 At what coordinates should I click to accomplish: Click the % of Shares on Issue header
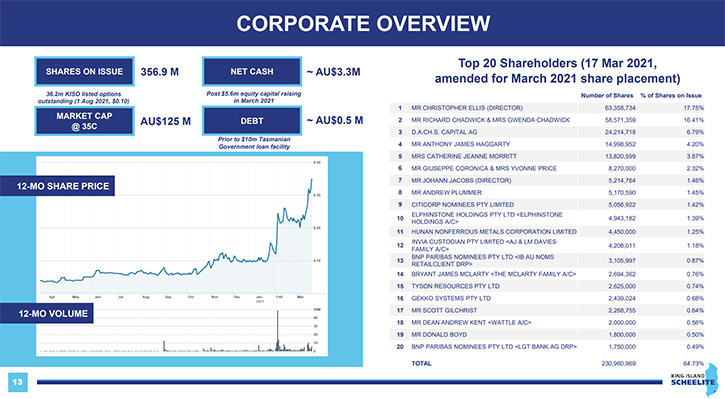point(671,95)
